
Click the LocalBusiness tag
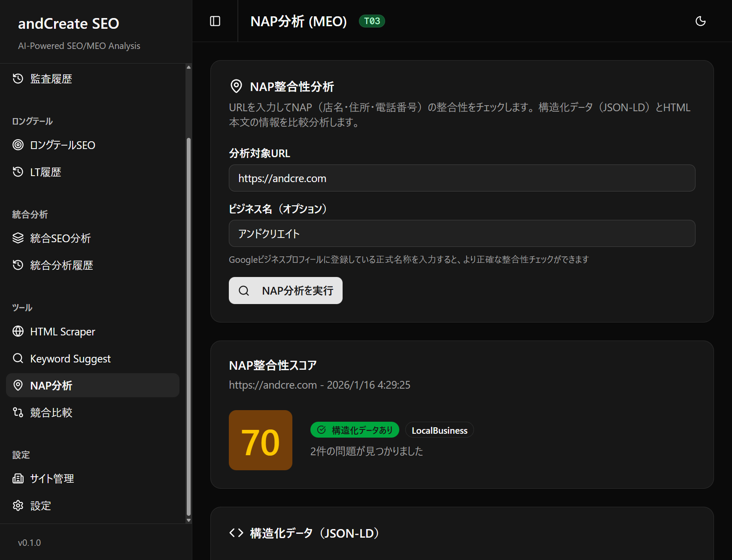click(439, 430)
